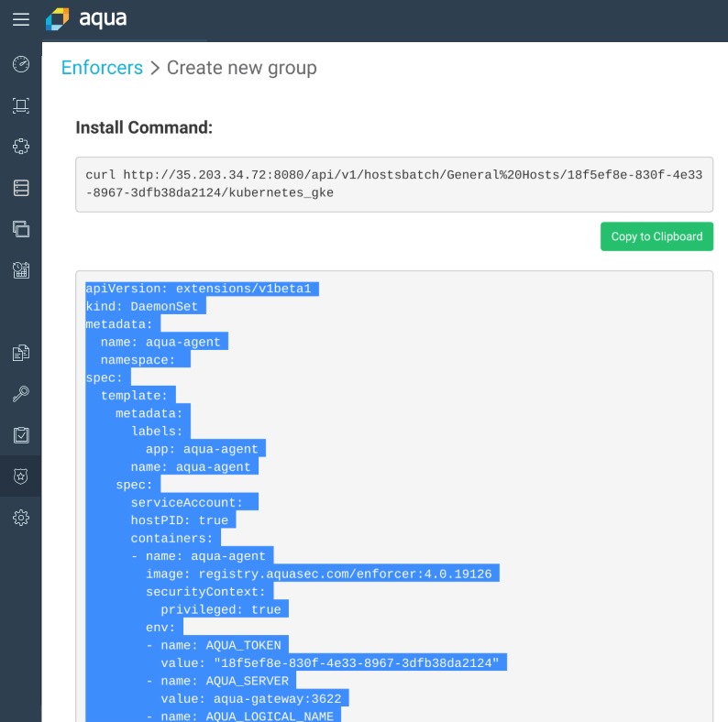Open the hosts server-stack icon
728x722 pixels.
point(21,188)
